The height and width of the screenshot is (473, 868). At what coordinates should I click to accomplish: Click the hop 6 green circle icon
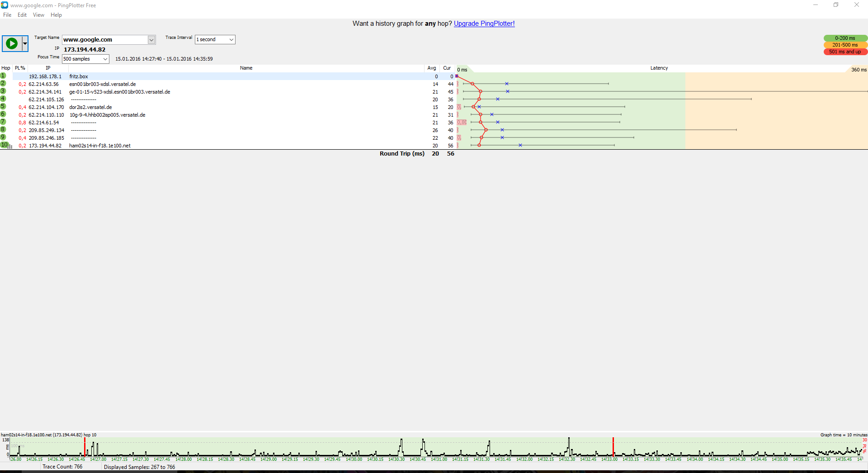click(3, 114)
